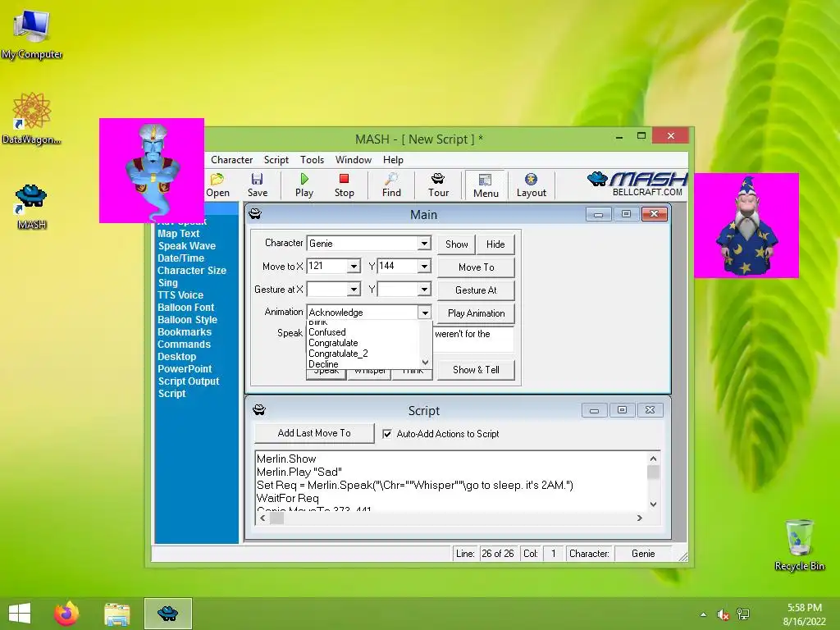Choose Decline from the animation list
The image size is (840, 630).
[x=323, y=364]
